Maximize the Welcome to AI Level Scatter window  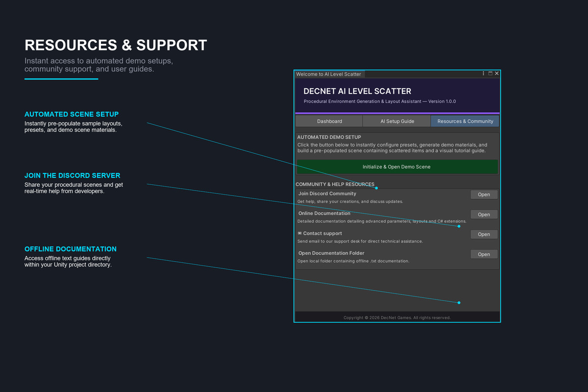coord(490,73)
